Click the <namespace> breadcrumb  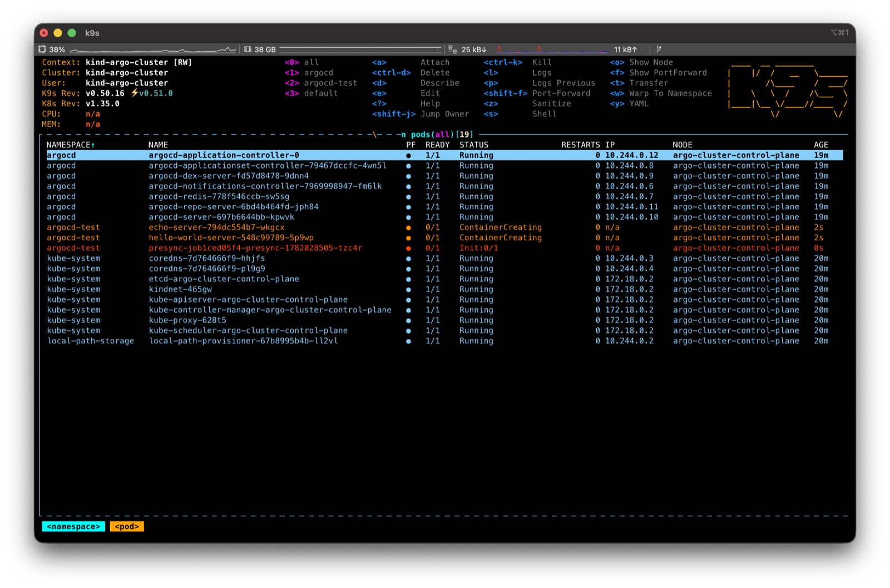point(73,526)
